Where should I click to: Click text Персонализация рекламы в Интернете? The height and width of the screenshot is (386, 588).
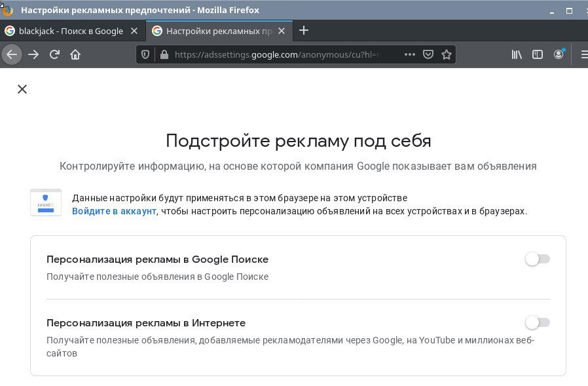pyautogui.click(x=146, y=323)
